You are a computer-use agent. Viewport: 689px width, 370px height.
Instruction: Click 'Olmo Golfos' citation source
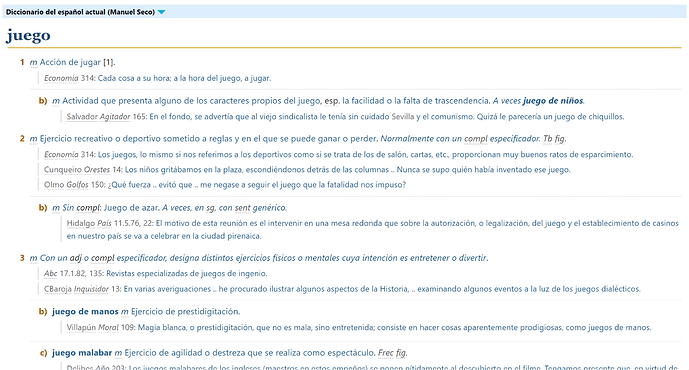click(66, 185)
